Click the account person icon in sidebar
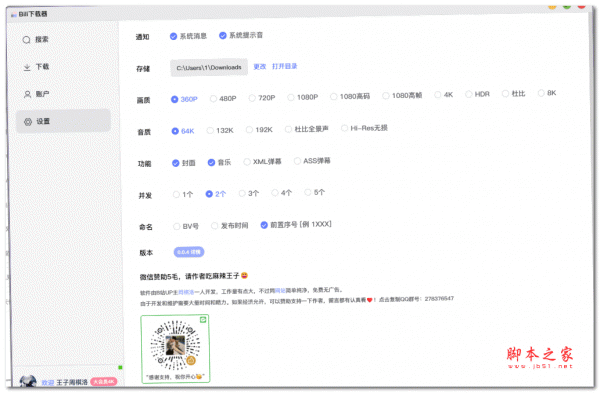The width and height of the screenshot is (600, 393). pos(27,94)
